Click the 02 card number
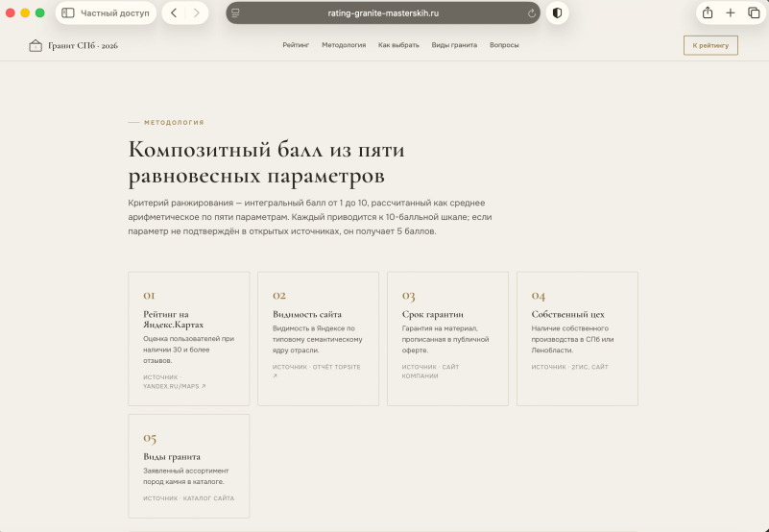The image size is (769, 532). coord(279,296)
